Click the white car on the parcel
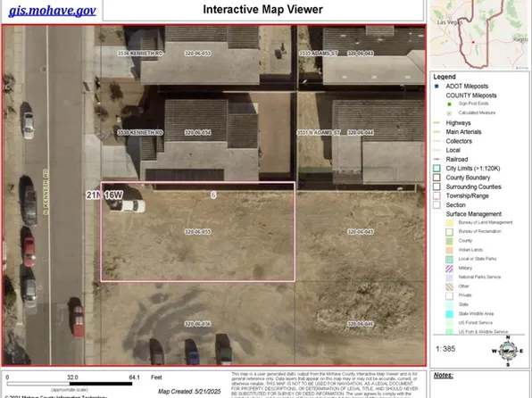Screen dimensions: 532x398 pos(129,206)
